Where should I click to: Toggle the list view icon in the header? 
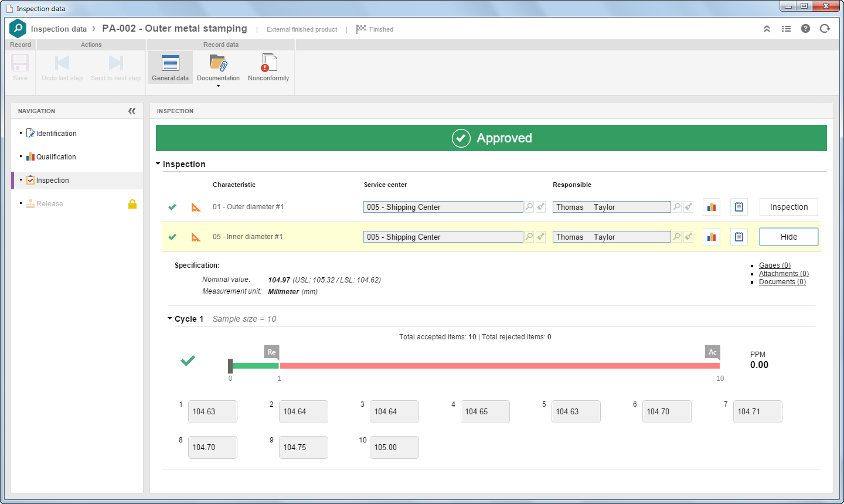pos(786,29)
